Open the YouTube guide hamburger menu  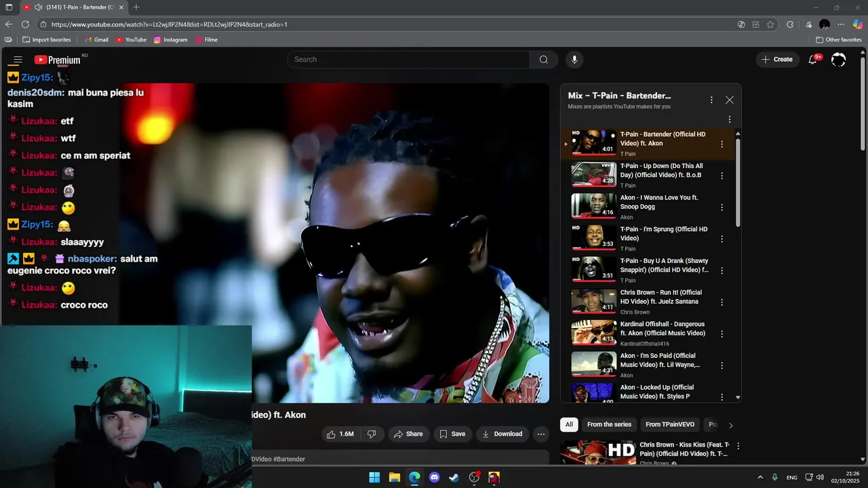[x=17, y=60]
